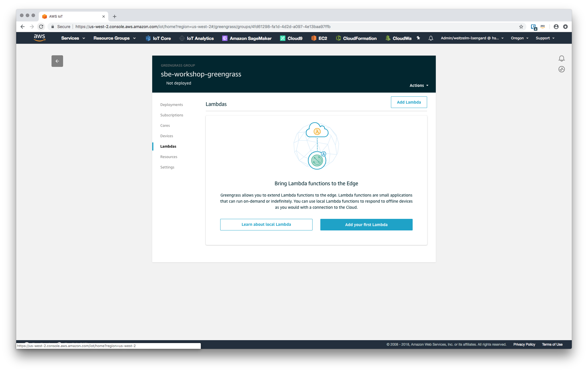Open the Admin account dropdown
Viewport: 588px width, 372px height.
(472, 38)
